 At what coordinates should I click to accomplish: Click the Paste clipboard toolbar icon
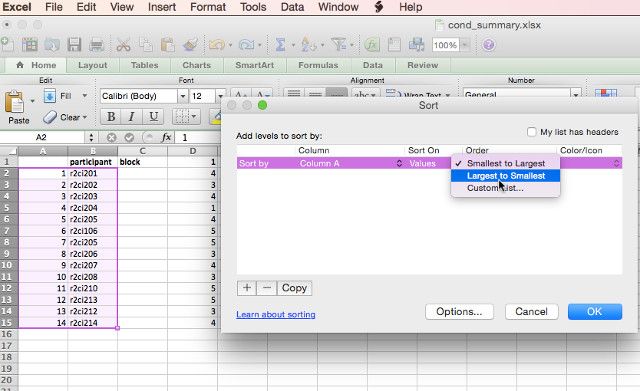click(x=167, y=44)
